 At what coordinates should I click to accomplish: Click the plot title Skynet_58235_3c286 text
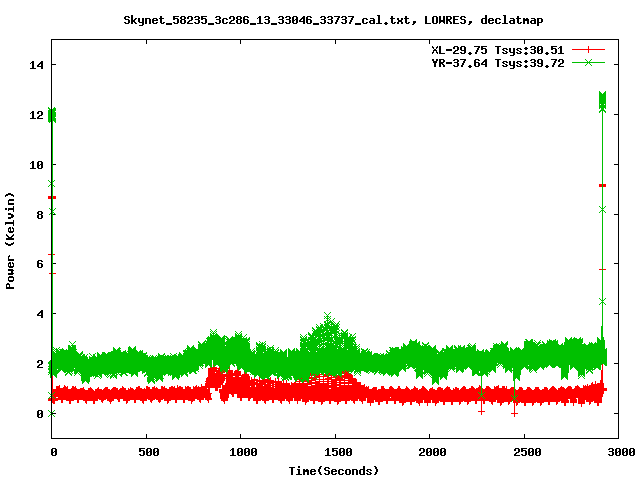pos(333,20)
